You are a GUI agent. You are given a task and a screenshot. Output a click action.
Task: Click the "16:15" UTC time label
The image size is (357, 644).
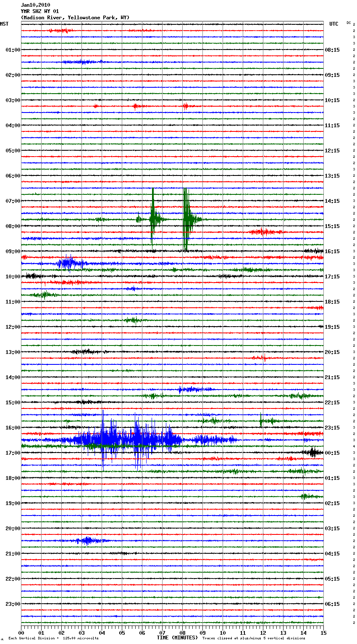point(332,251)
